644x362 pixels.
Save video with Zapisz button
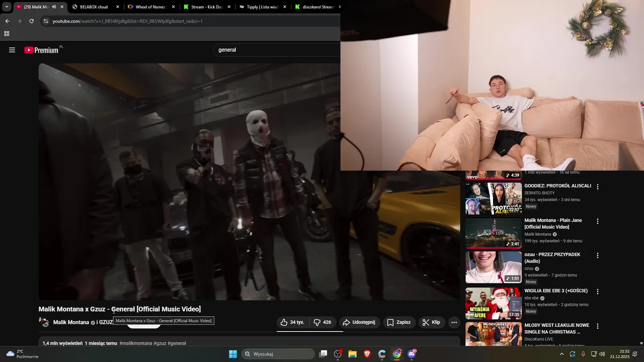(399, 322)
